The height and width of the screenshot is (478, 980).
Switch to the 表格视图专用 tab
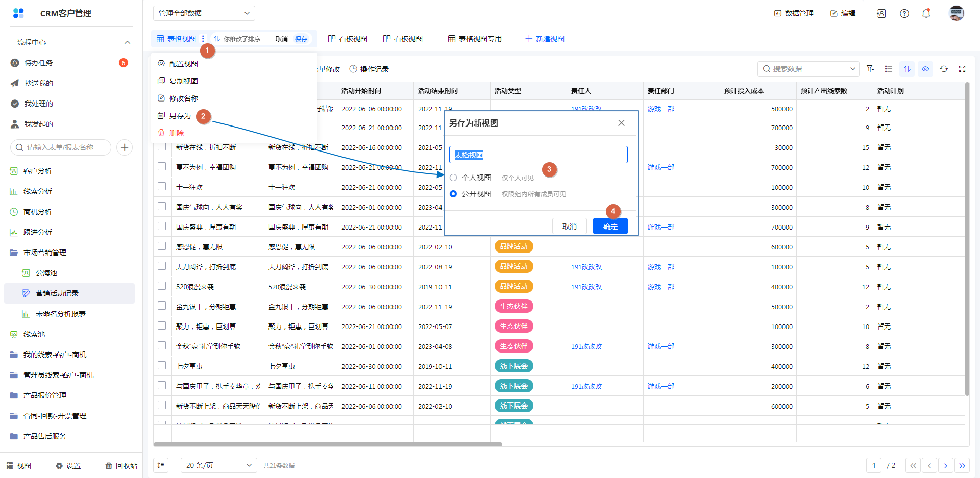(475, 39)
